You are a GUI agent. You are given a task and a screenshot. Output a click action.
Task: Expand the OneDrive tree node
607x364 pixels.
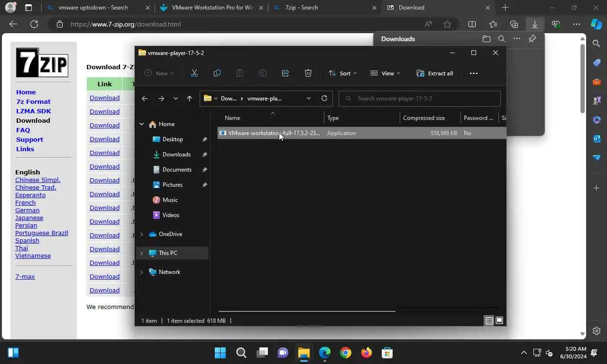point(141,234)
